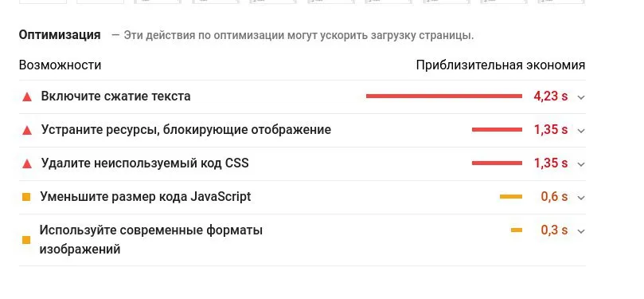Click orange square beside Используйте современные форматы изображений
The height and width of the screenshot is (299, 644).
[26, 240]
